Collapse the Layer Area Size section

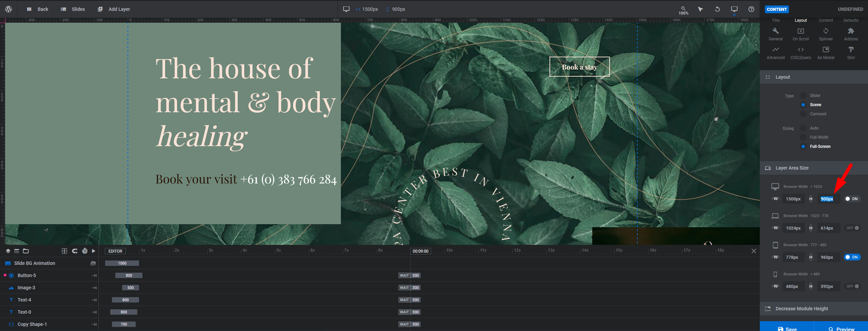(x=814, y=168)
